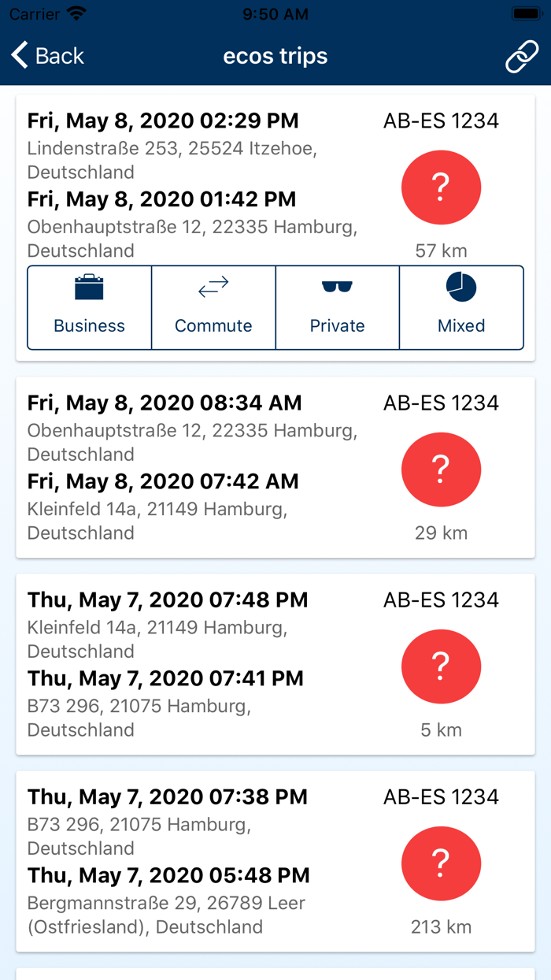Open the ecos trips title bar
551x980 pixels.
[275, 55]
